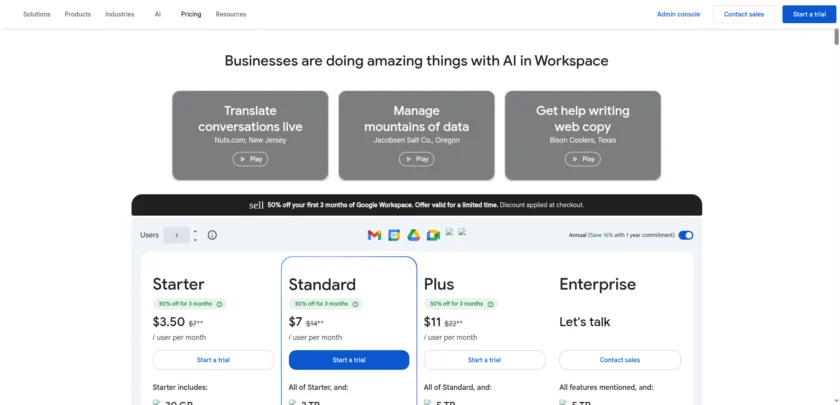This screenshot has width=840, height=405.
Task: Click the Google Drive icon
Action: [413, 235]
